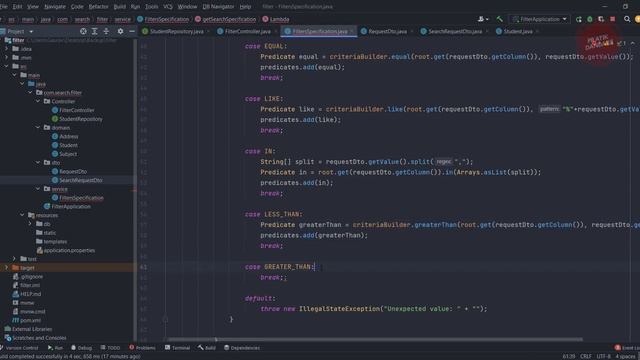
Task: Click FilterSpecification class icon in breadcrumb
Action: [x=140, y=19]
